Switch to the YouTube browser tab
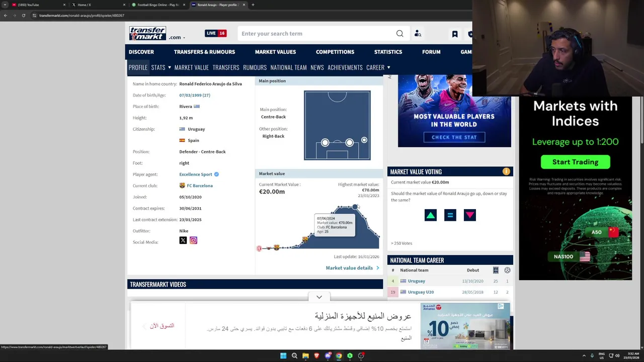644x362 pixels. [x=38, y=5]
